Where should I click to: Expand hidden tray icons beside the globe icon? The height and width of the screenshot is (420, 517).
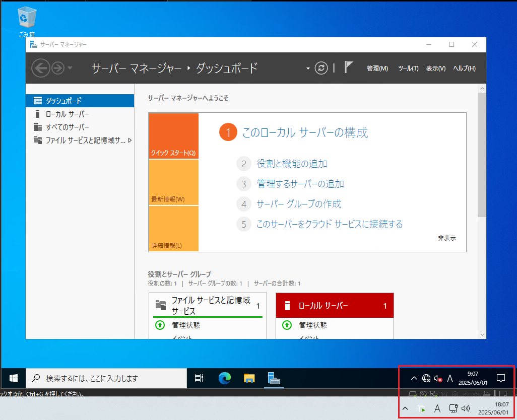(x=414, y=378)
